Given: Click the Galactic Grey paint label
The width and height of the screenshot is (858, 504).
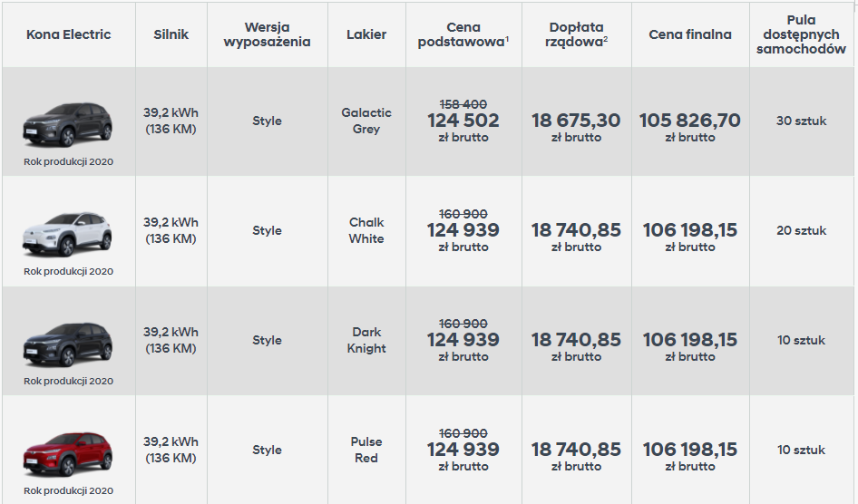Looking at the screenshot, I should [x=366, y=121].
